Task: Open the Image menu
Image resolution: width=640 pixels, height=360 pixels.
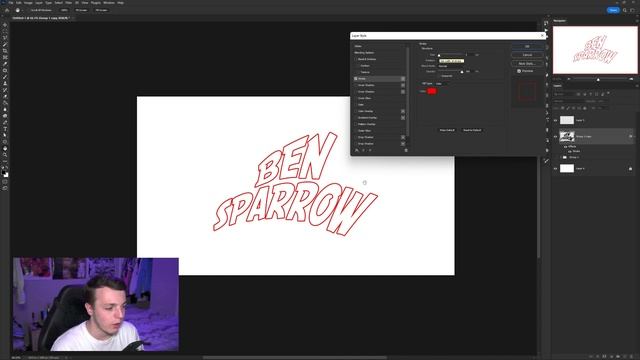Action: [x=28, y=3]
